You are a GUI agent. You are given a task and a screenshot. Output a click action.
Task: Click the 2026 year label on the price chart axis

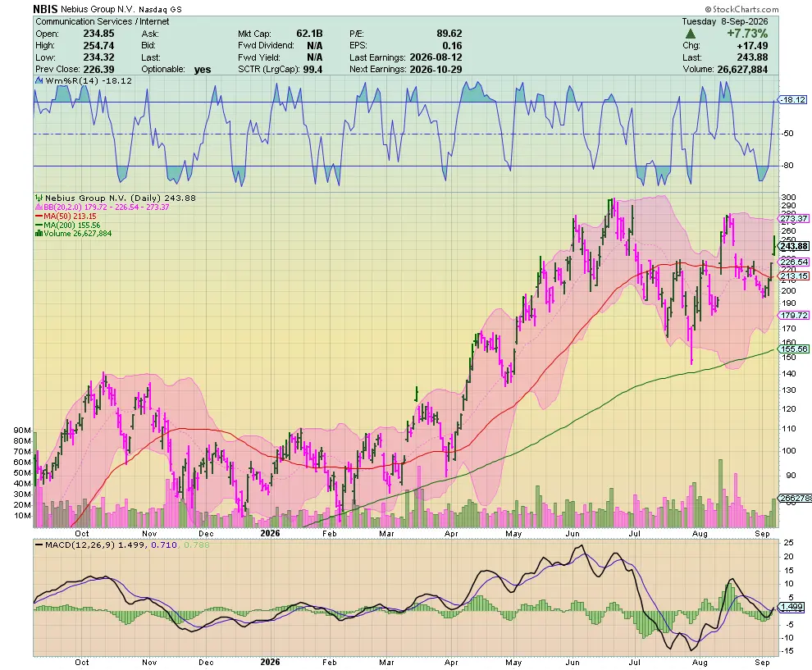click(270, 533)
